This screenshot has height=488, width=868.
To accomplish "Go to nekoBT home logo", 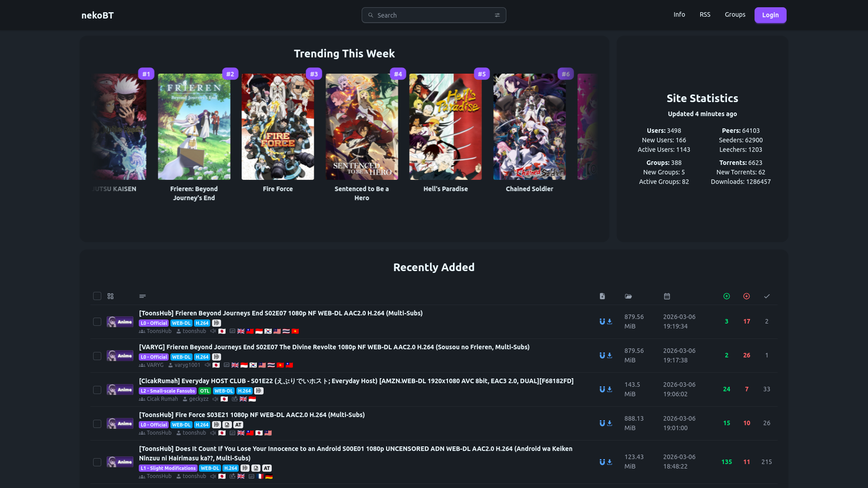I will click(98, 15).
